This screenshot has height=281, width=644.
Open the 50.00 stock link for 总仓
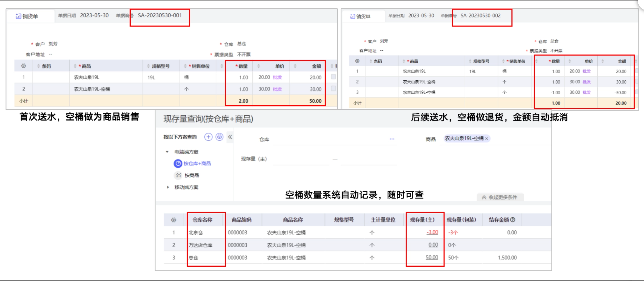click(432, 257)
